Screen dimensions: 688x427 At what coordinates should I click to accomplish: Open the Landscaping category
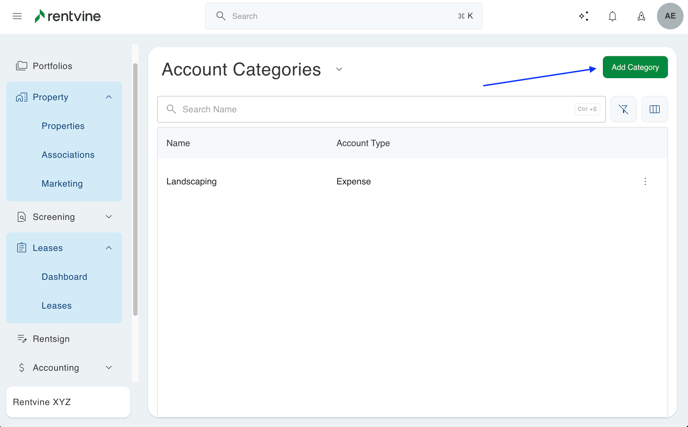pyautogui.click(x=192, y=182)
